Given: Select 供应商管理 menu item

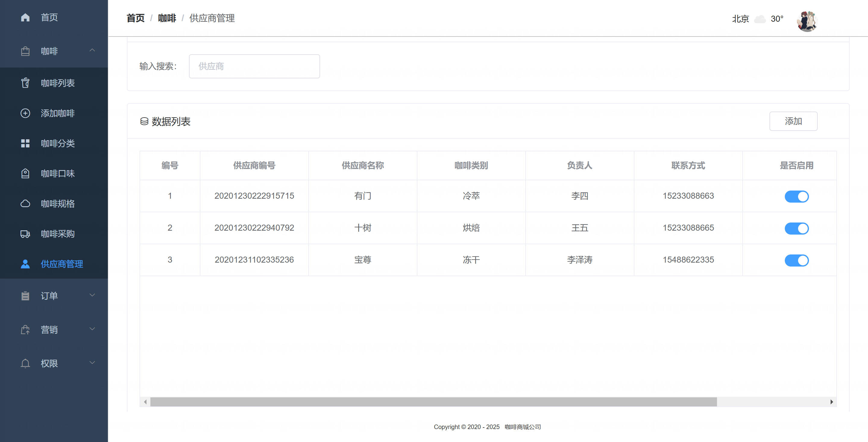Looking at the screenshot, I should pyautogui.click(x=54, y=264).
